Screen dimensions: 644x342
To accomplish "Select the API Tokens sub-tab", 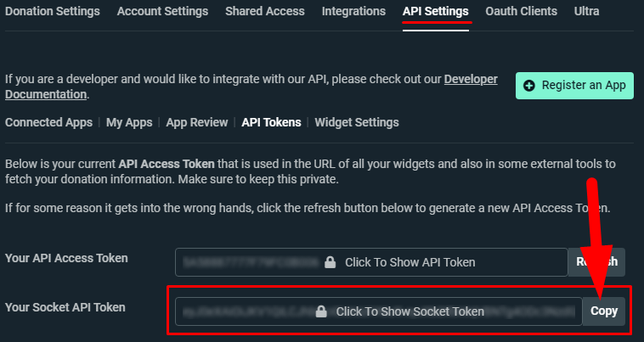I will 272,122.
